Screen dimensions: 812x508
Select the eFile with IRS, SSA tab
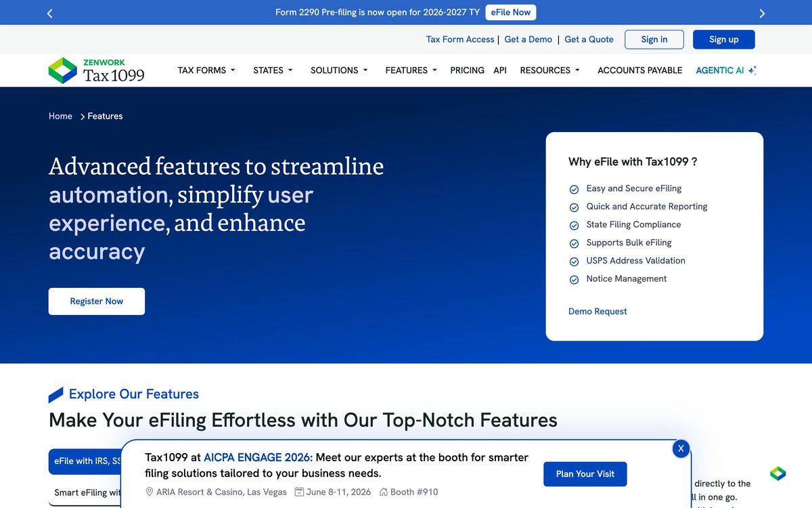point(85,461)
